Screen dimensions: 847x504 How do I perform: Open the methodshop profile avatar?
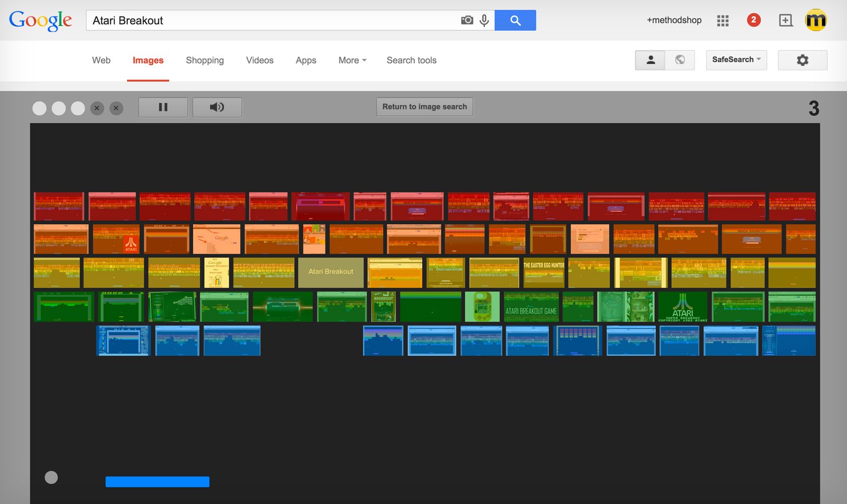(816, 20)
